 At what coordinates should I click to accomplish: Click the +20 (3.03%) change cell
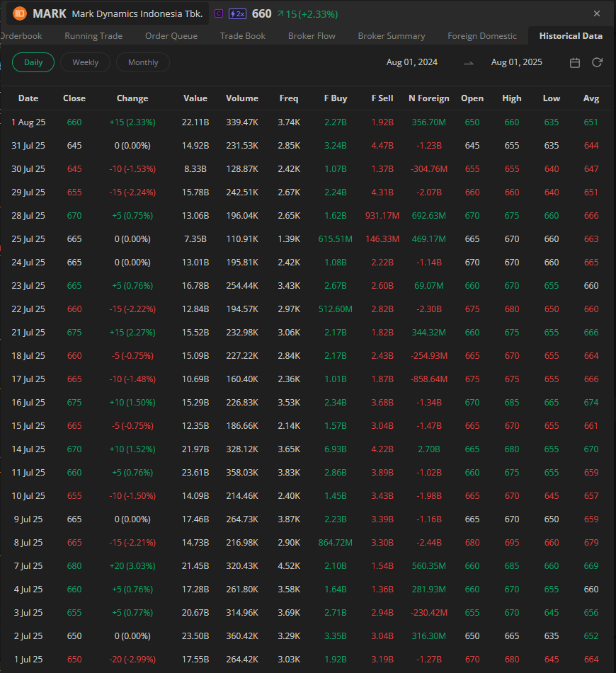pyautogui.click(x=132, y=566)
